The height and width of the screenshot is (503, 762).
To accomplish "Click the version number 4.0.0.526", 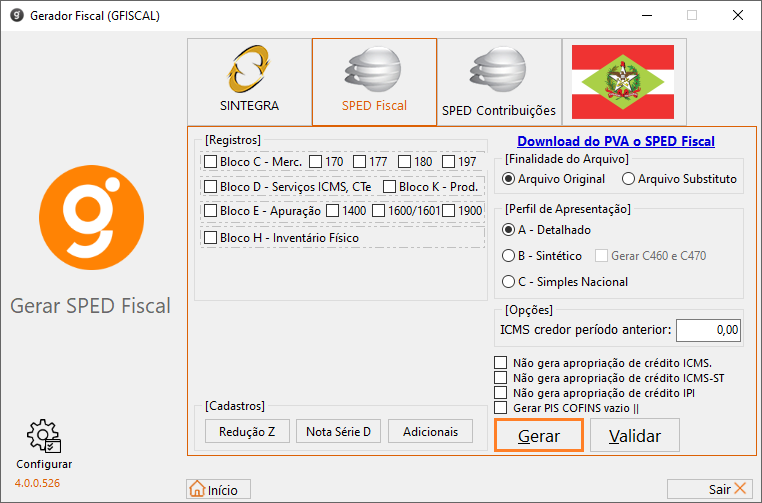I will coord(37,483).
